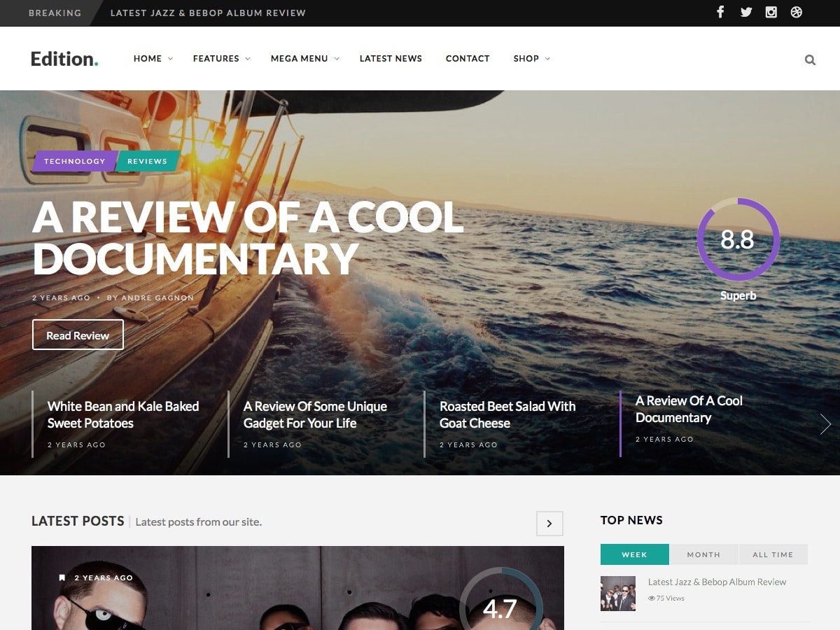Viewport: 840px width, 630px height.
Task: Open the Twitter social icon
Action: (x=746, y=12)
